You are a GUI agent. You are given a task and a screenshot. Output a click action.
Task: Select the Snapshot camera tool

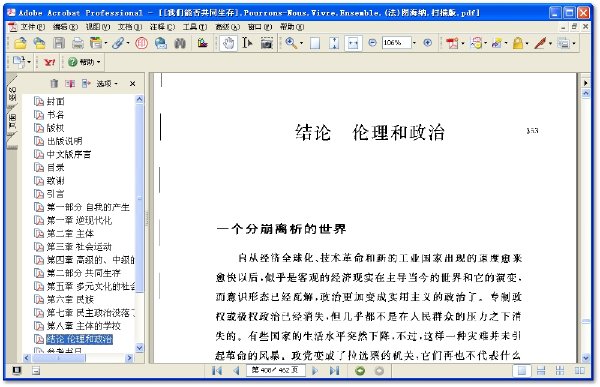267,43
